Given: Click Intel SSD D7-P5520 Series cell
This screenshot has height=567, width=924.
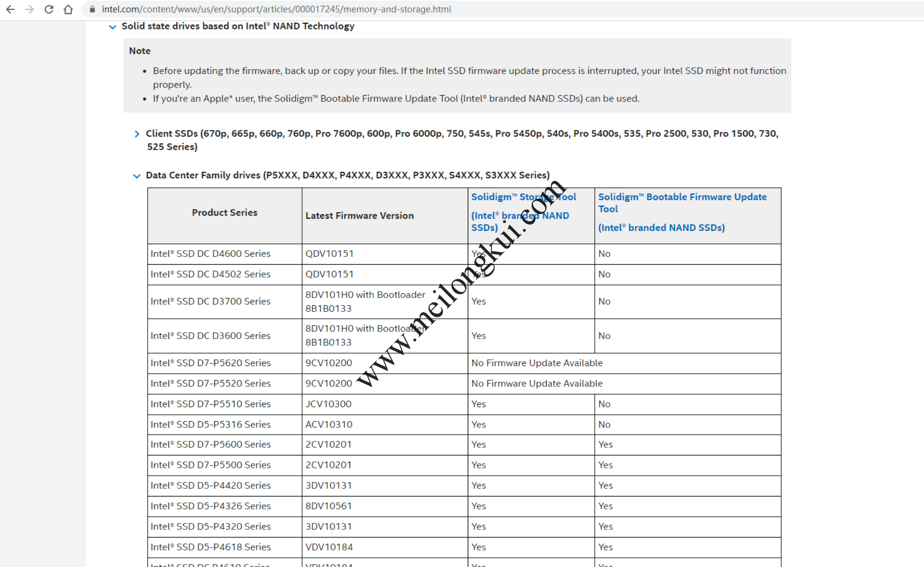Looking at the screenshot, I should click(x=224, y=383).
